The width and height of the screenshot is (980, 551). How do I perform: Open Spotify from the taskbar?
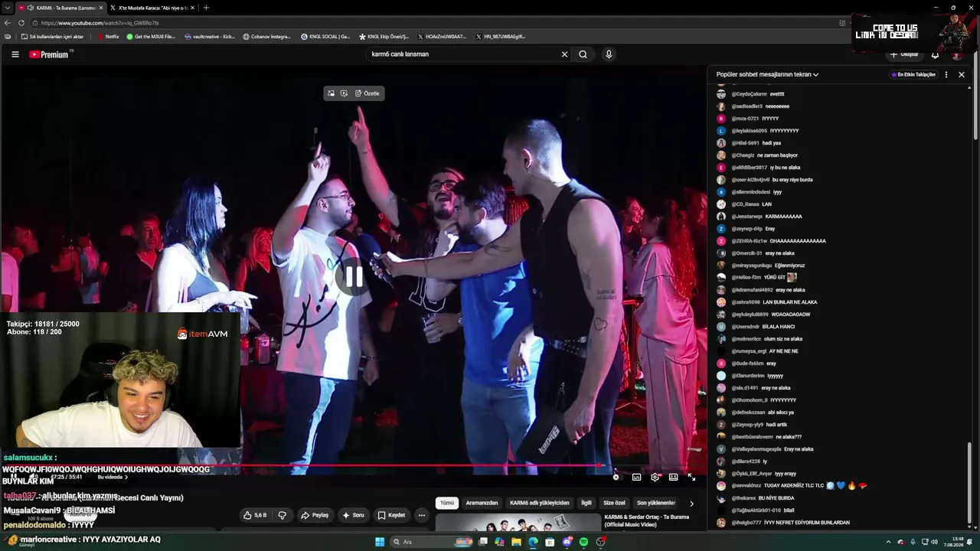coord(583,542)
